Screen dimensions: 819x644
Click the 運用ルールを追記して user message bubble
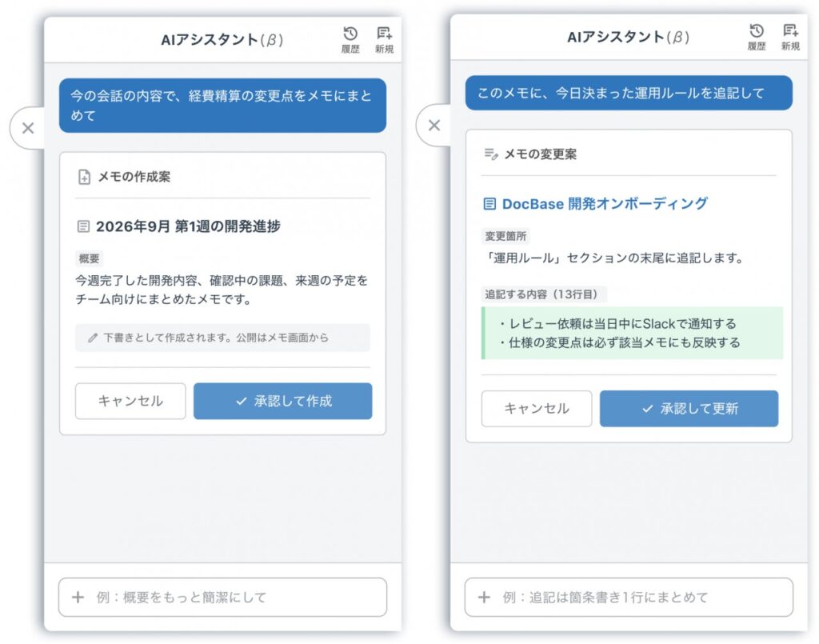[629, 93]
